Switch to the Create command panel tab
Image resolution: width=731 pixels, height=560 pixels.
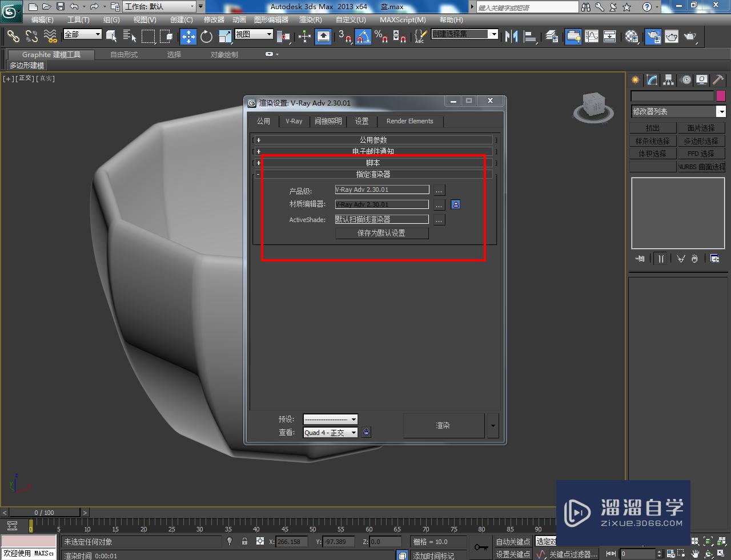(x=636, y=80)
